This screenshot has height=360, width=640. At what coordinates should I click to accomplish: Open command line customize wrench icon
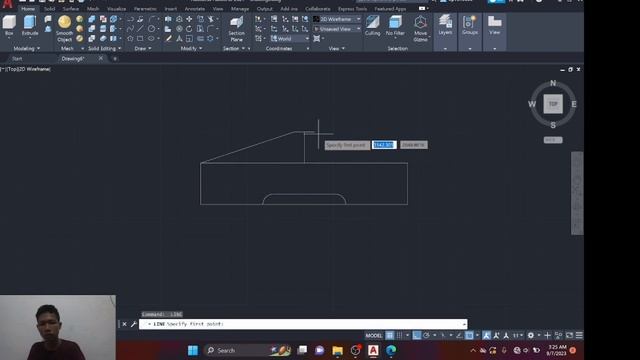(x=133, y=324)
